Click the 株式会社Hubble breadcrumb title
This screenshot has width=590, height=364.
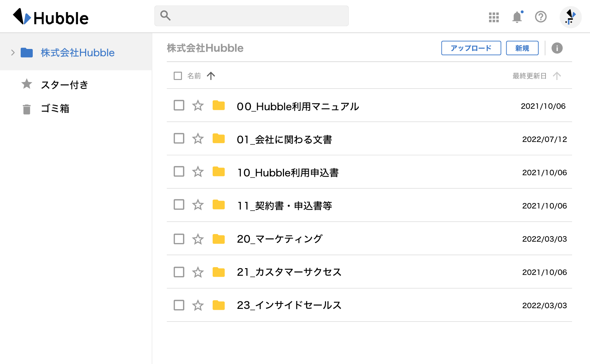(205, 48)
